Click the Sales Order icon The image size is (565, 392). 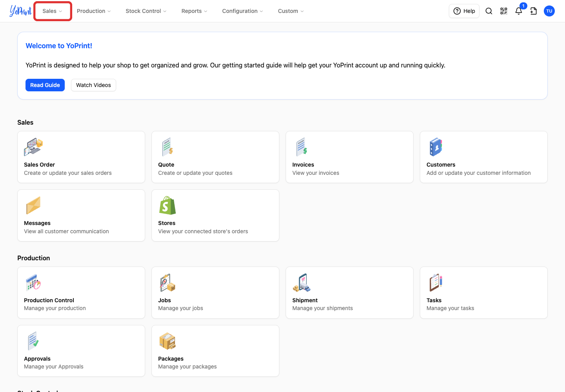[x=33, y=147]
